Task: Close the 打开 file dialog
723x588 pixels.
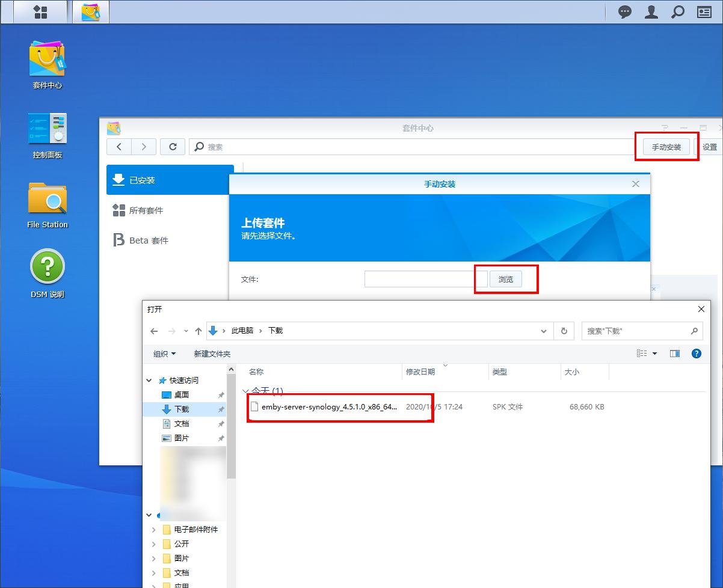Action: 701,309
